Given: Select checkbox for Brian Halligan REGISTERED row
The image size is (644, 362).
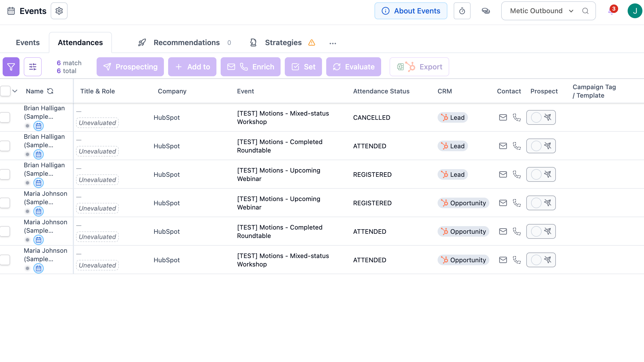Looking at the screenshot, I should click(x=5, y=174).
